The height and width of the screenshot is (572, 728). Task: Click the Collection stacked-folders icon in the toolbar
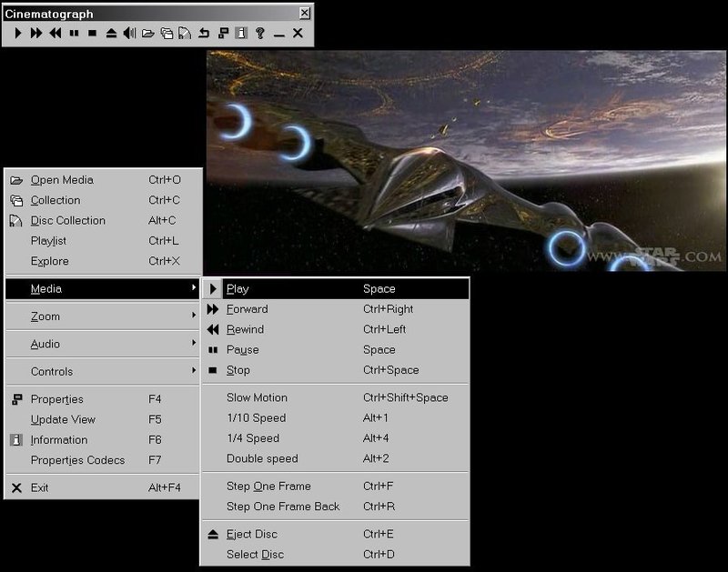click(167, 33)
